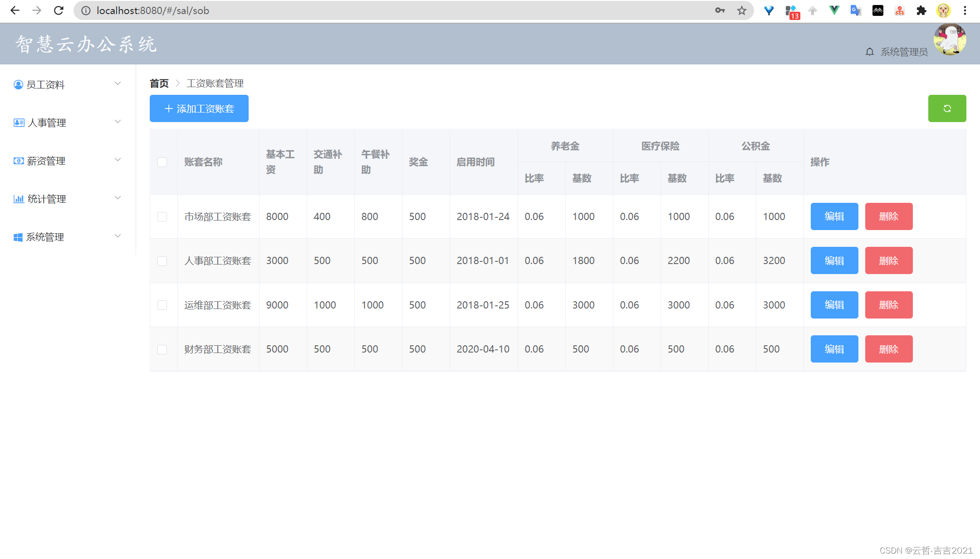Open Chrome extensions puzzle icon
This screenshot has height=559, width=980.
pyautogui.click(x=921, y=10)
